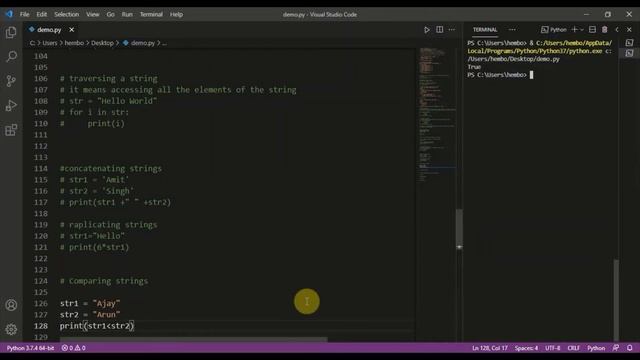Split the editor to the right
Screen dimensions: 640x360
pyautogui.click(x=440, y=29)
